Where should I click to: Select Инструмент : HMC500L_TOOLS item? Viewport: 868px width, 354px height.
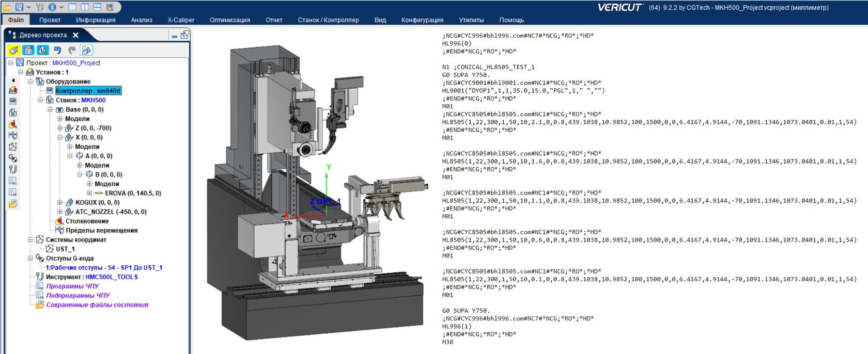[x=91, y=277]
